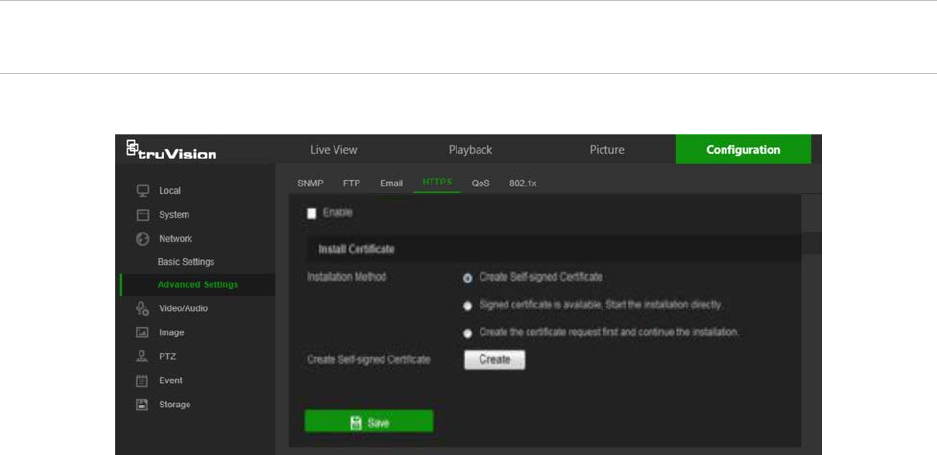Open System in the sidebar
937x455 pixels.
pos(174,215)
